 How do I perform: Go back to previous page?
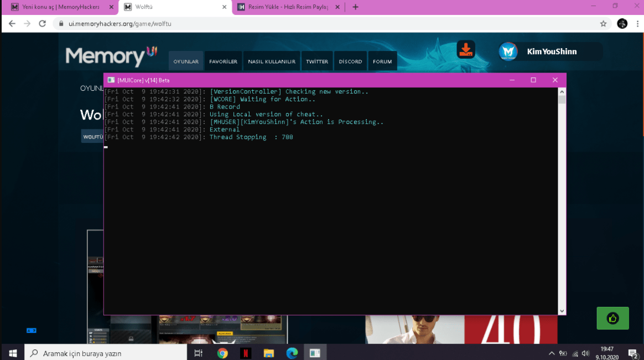[12, 24]
